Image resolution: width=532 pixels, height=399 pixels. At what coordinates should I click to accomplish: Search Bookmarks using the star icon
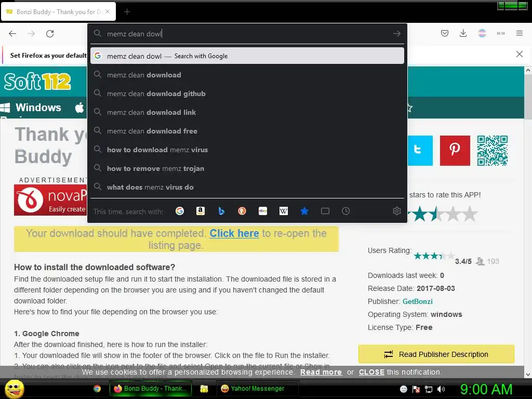coord(304,211)
